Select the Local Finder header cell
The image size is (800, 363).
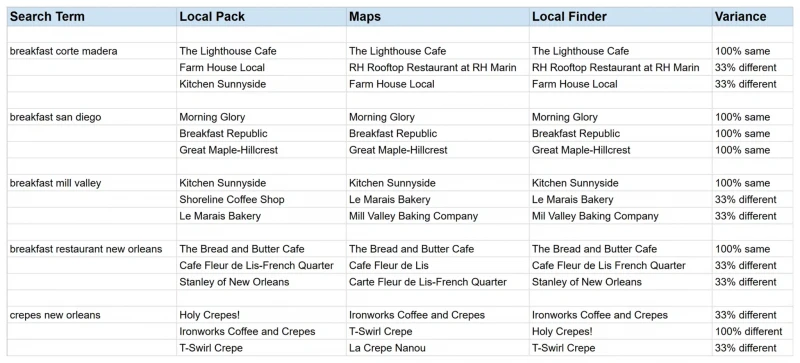point(620,17)
